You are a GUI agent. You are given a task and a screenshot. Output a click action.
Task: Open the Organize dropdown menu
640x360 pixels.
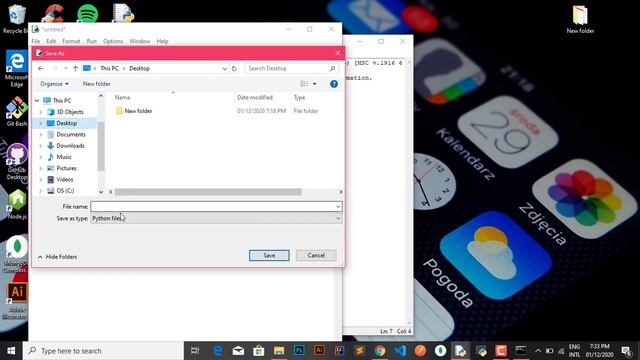pos(54,84)
